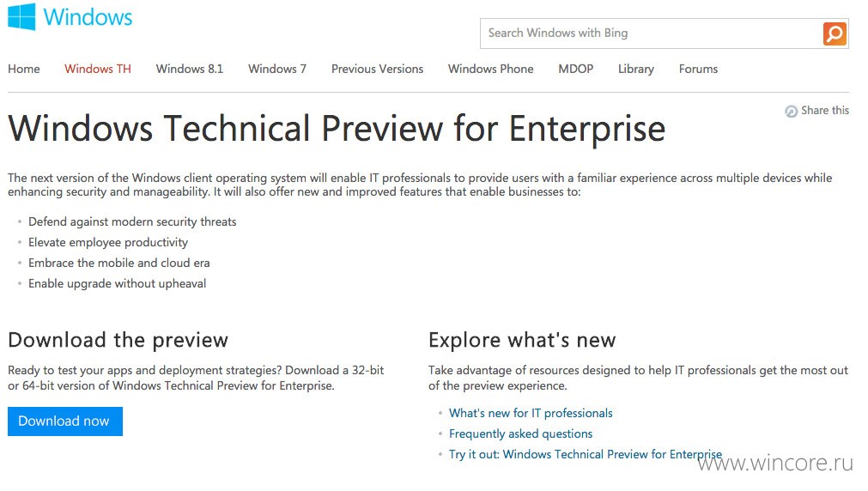Go to the Windows 7 section

pos(276,70)
